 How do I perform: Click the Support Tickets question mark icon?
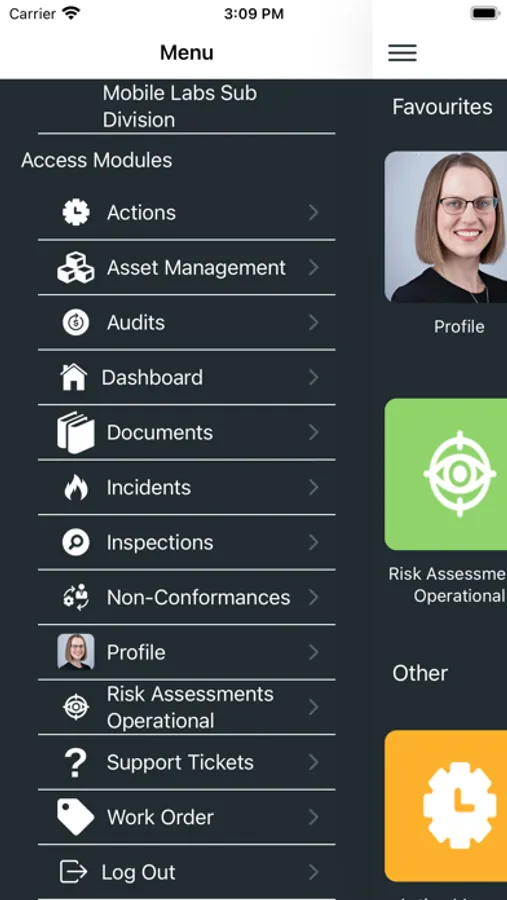(76, 762)
